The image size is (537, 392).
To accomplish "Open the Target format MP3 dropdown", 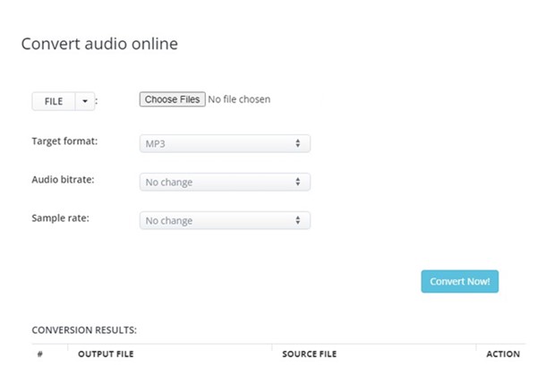I will pyautogui.click(x=225, y=143).
